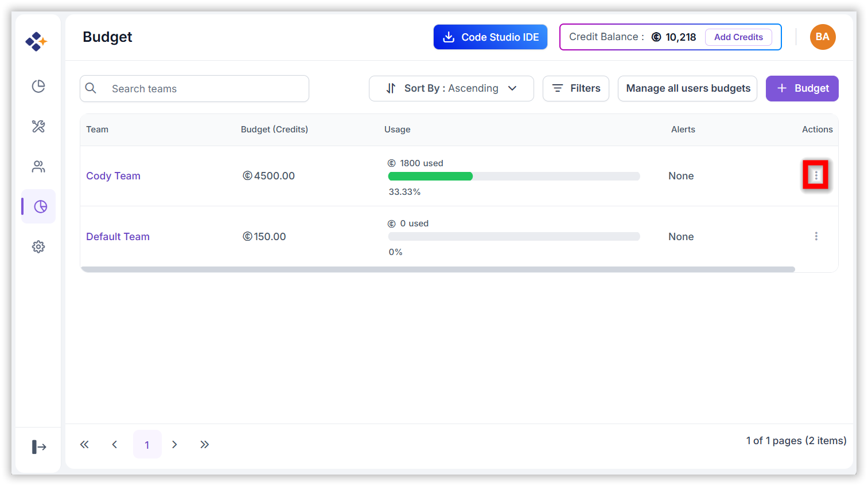Click the Search teams field

(194, 88)
